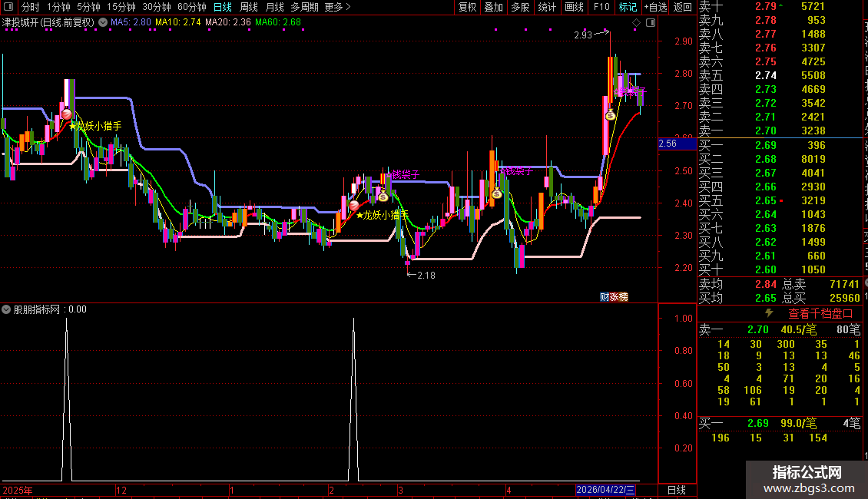Open the 查看千档盘口 link
This screenshot has height=499, width=868.
click(x=820, y=313)
